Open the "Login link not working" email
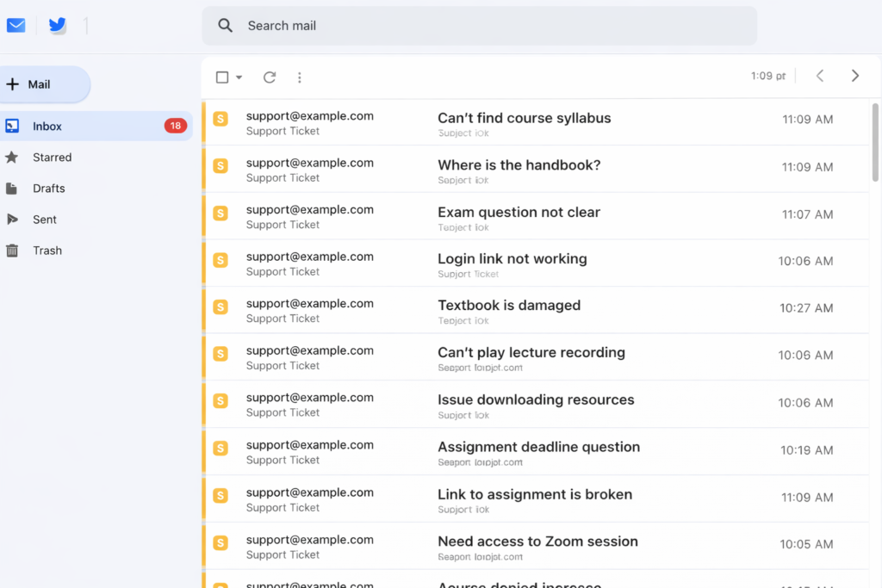Screen dimensions: 882x588 512,259
